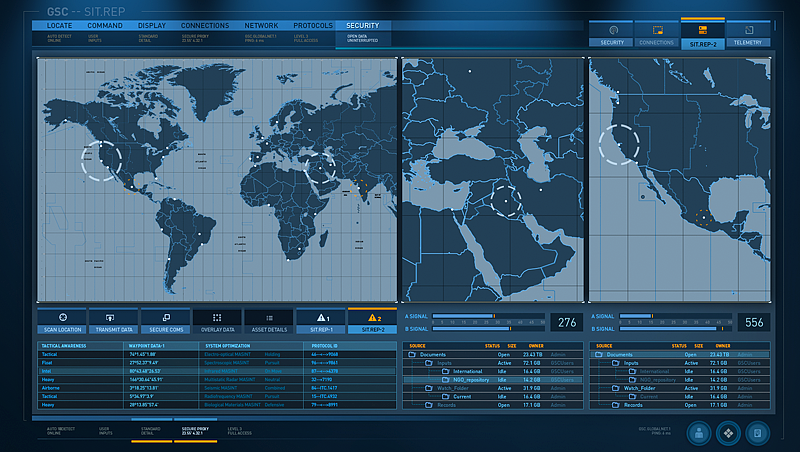Click the Scan Location crosshair icon
The width and height of the screenshot is (800, 452).
click(63, 316)
